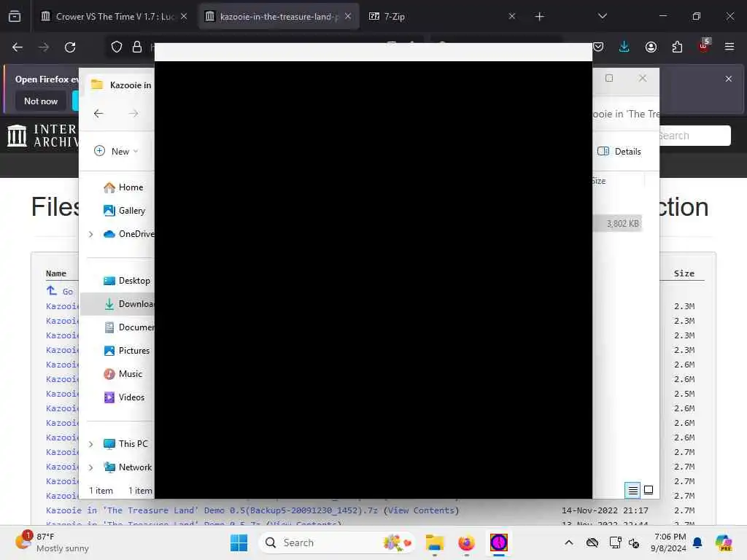Select Home in Explorer sidebar

tap(123, 187)
